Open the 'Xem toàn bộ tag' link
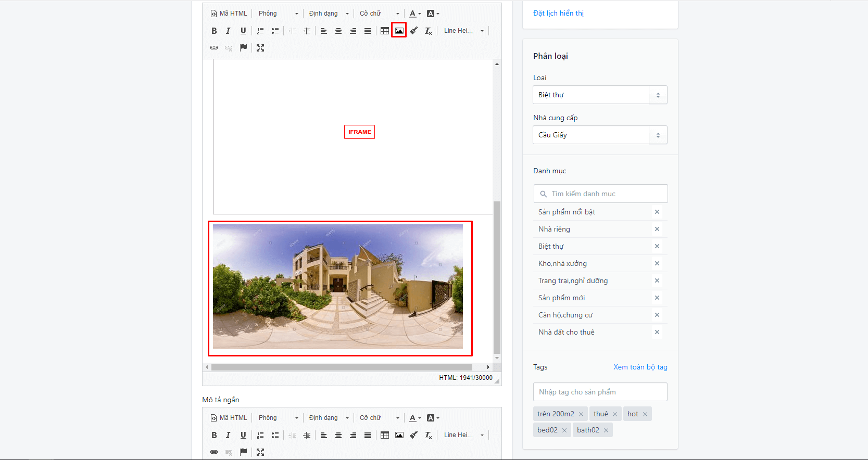The width and height of the screenshot is (868, 460). [x=640, y=367]
